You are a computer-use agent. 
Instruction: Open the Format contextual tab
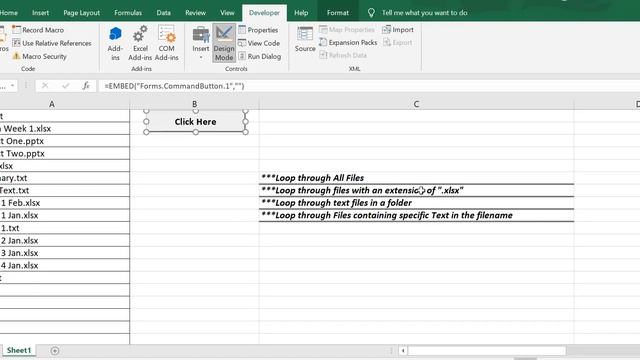338,13
